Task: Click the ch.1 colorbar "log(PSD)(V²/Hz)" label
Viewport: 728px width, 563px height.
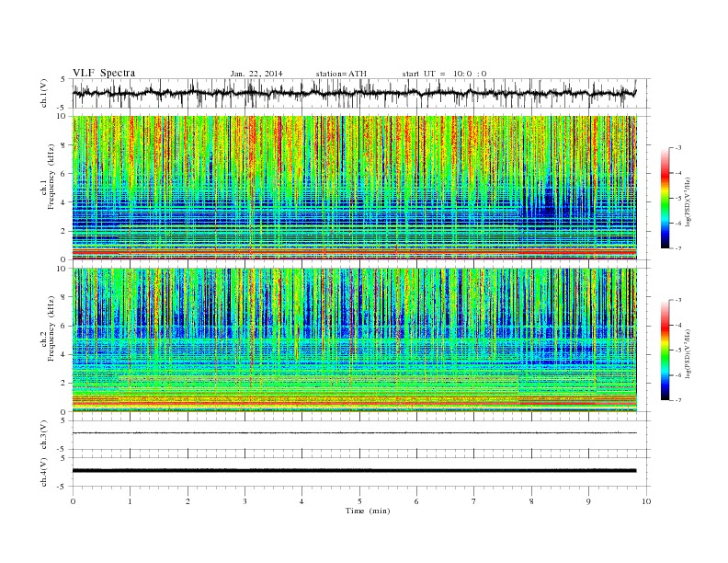Action: pyautogui.click(x=688, y=202)
